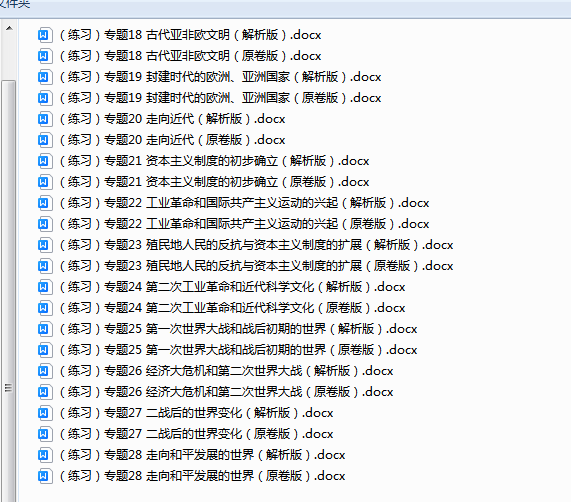Select the icon of 专题28 走向和平发展的世界（原卷版）
The width and height of the screenshot is (571, 502).
(45, 476)
